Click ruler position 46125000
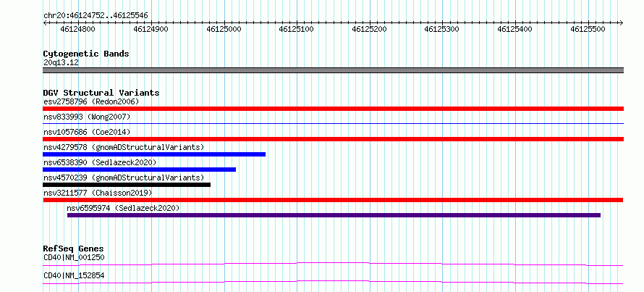 (224, 29)
